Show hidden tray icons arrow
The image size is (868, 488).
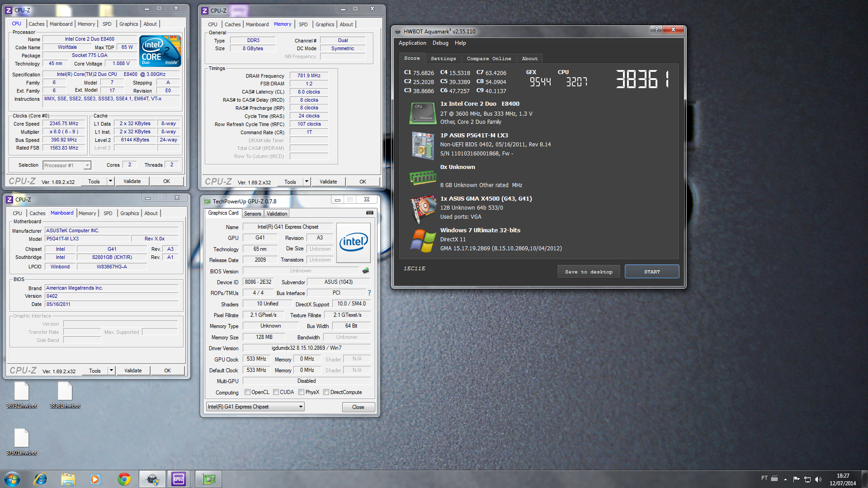785,479
